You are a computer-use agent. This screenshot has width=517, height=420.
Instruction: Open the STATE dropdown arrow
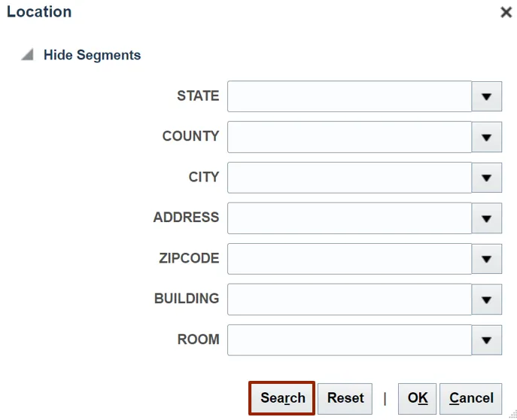(486, 96)
